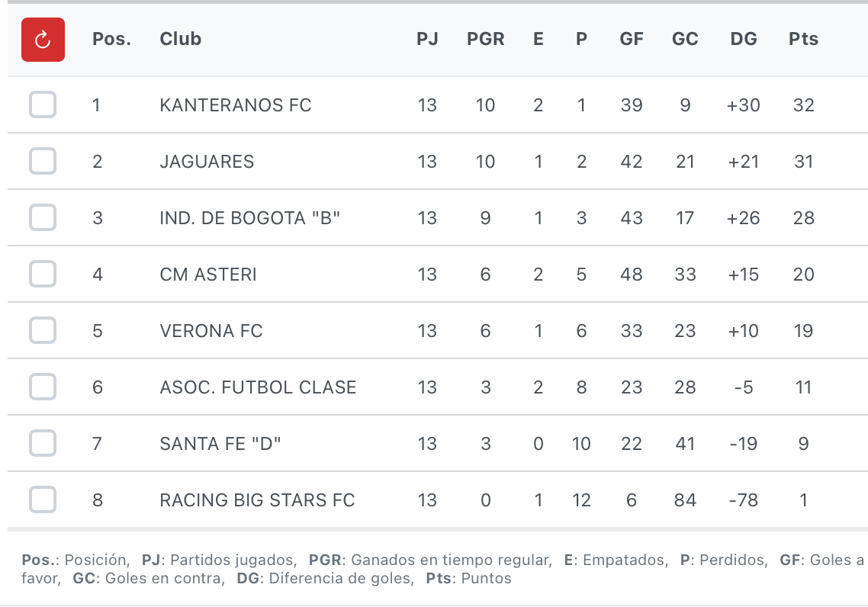Select the PGR column header
The image size is (868, 607).
485,39
